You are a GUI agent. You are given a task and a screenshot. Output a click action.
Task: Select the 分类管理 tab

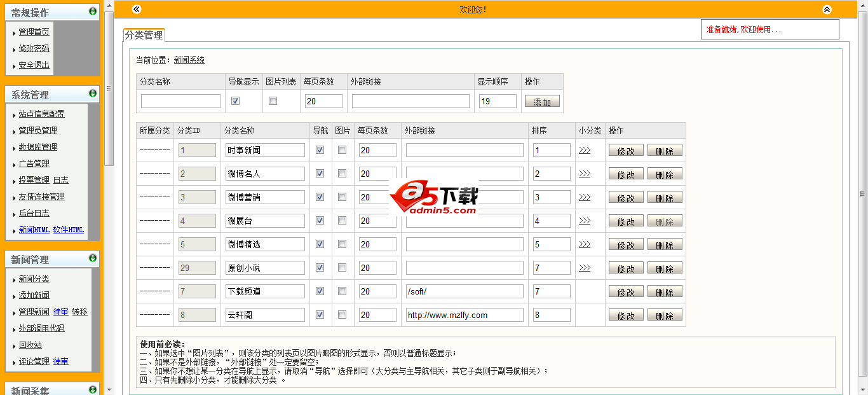coord(144,35)
